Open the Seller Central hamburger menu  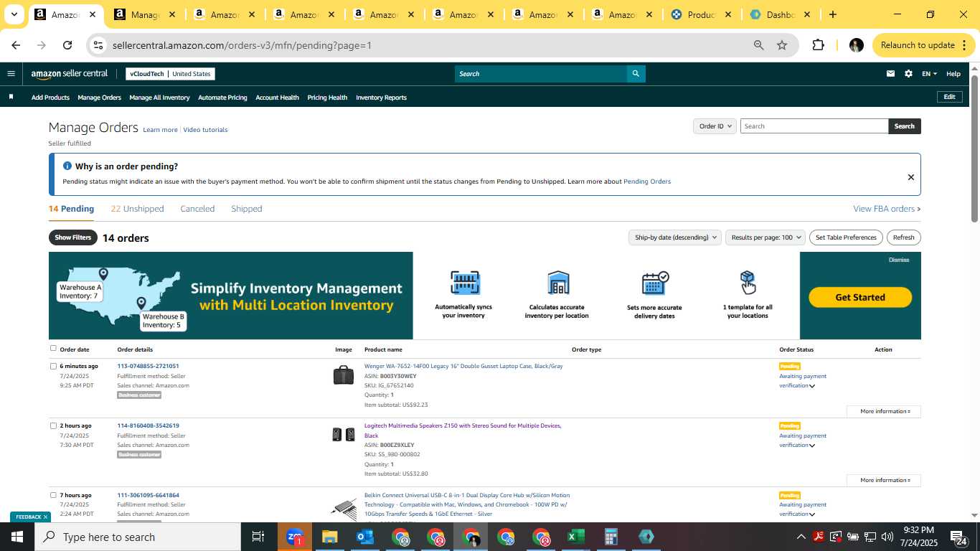11,73
